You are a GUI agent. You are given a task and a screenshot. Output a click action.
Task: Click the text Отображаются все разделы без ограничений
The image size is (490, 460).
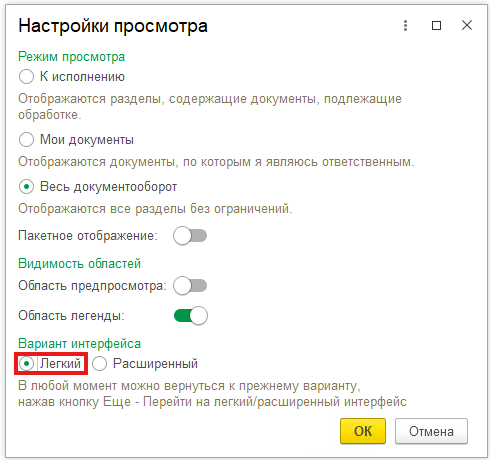click(155, 209)
